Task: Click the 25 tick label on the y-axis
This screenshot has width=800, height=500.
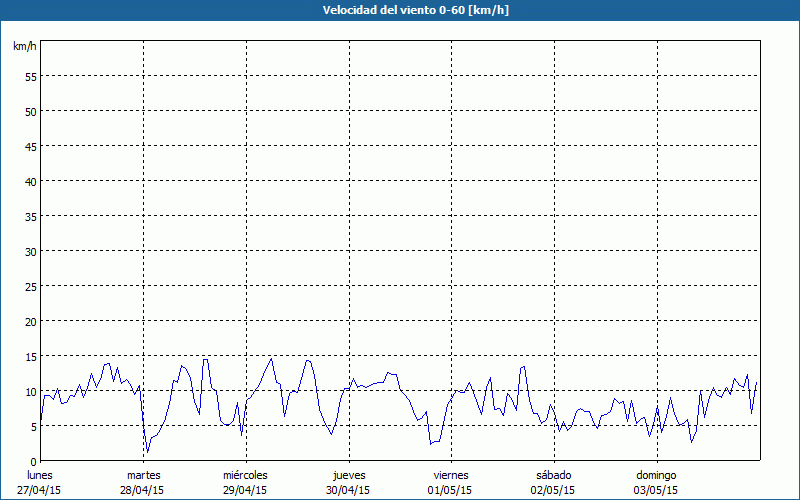Action: [30, 287]
